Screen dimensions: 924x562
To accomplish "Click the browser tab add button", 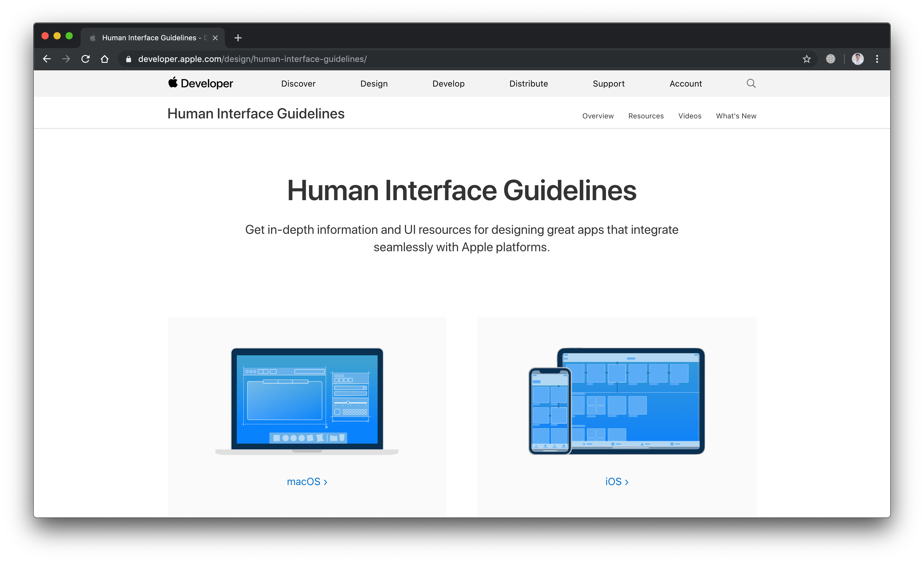I will [239, 38].
